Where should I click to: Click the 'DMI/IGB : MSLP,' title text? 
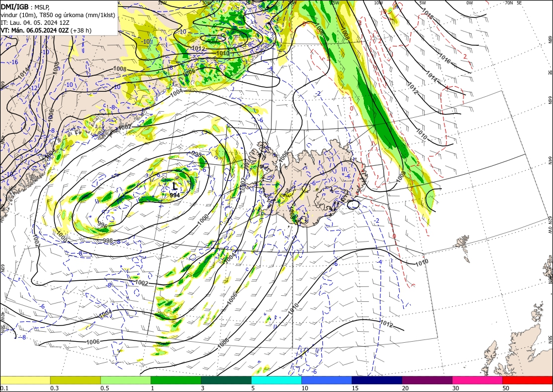pyautogui.click(x=25, y=7)
